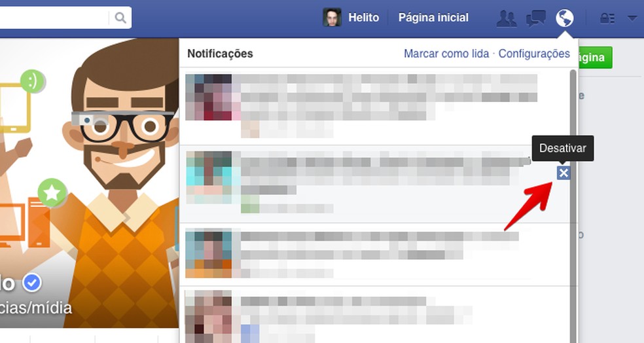Open the third notification in list
This screenshot has height=343, width=644.
(375, 255)
